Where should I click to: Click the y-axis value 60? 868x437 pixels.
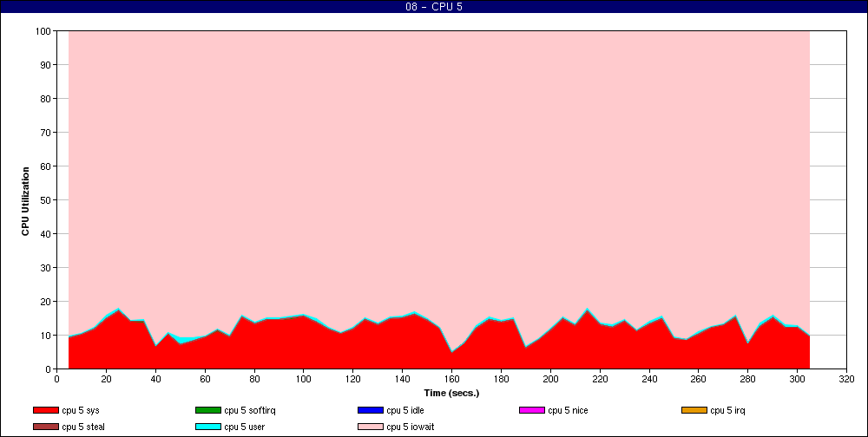(46, 166)
